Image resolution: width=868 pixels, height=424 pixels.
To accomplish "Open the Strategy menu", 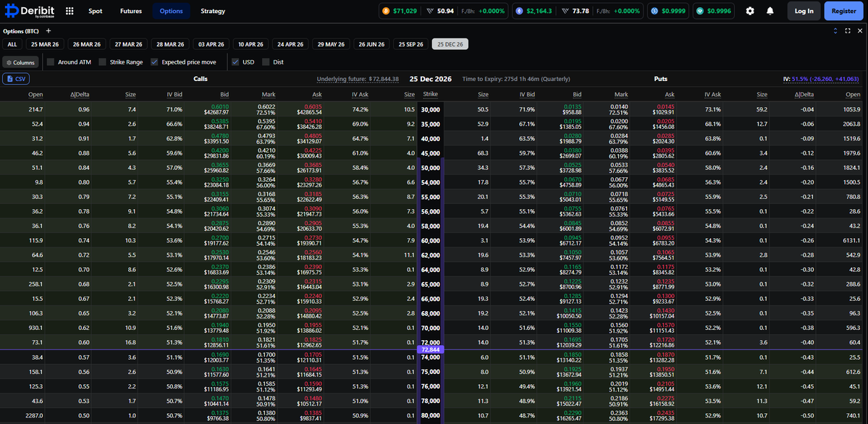I will [x=213, y=11].
